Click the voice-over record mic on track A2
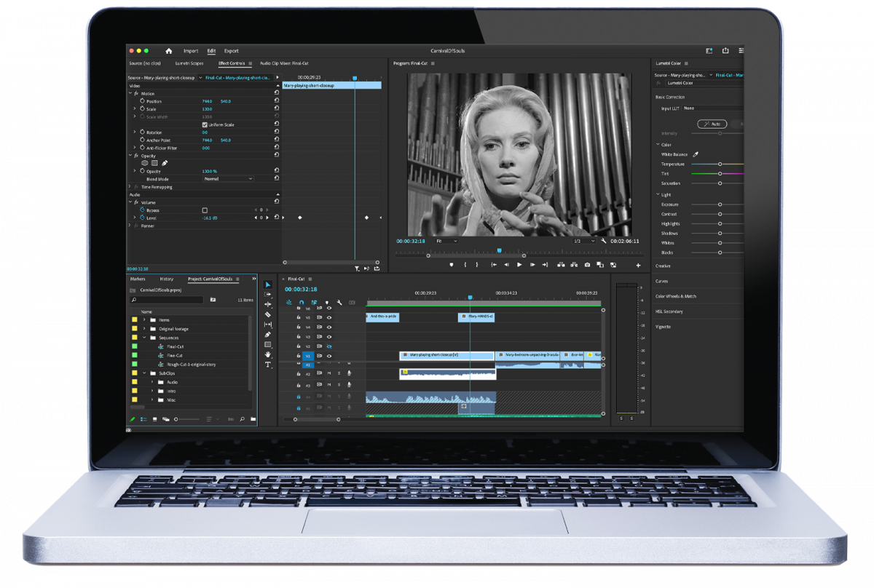 click(349, 373)
